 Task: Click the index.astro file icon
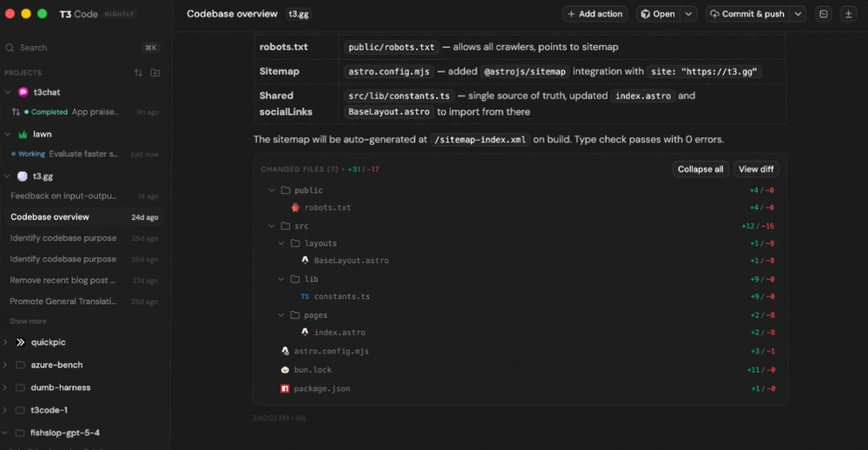tap(305, 333)
